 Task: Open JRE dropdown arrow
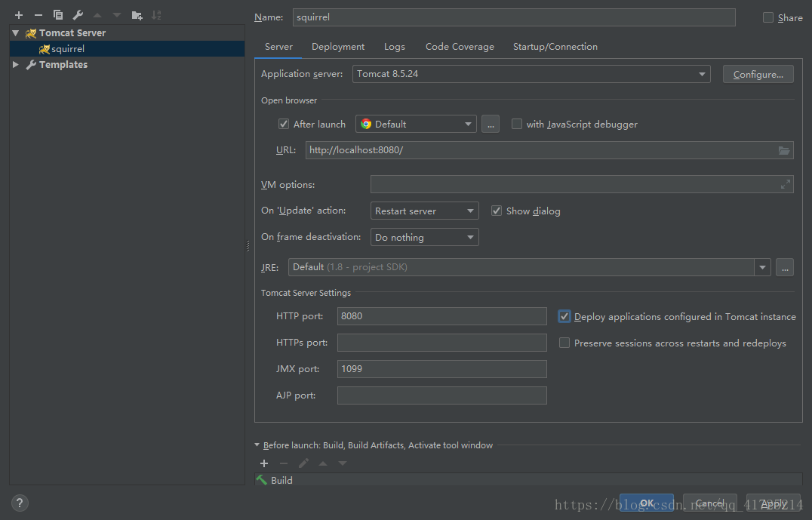click(x=762, y=267)
